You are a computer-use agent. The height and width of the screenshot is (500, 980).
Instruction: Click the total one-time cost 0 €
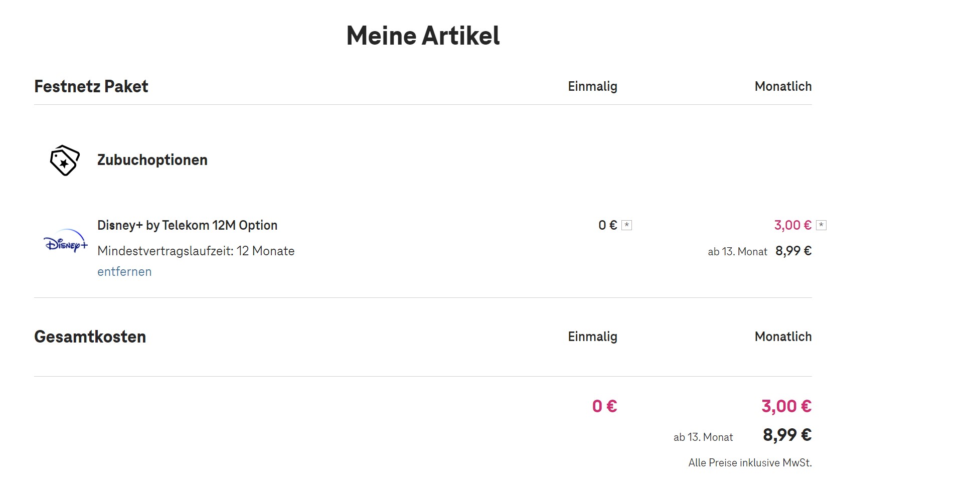[604, 406]
